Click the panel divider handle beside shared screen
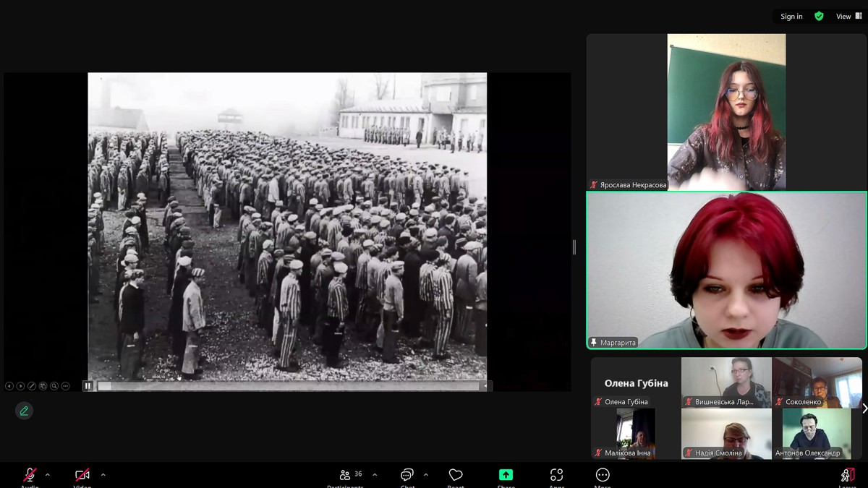 pos(574,247)
